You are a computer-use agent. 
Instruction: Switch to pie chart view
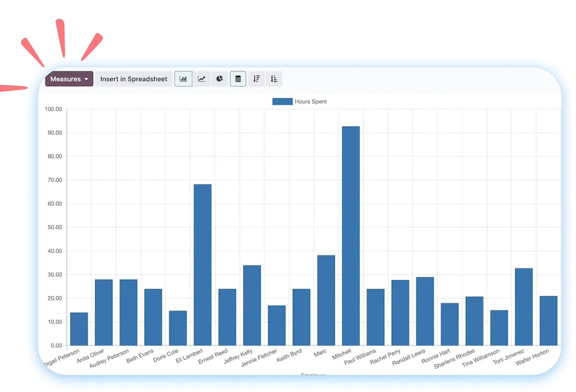220,79
